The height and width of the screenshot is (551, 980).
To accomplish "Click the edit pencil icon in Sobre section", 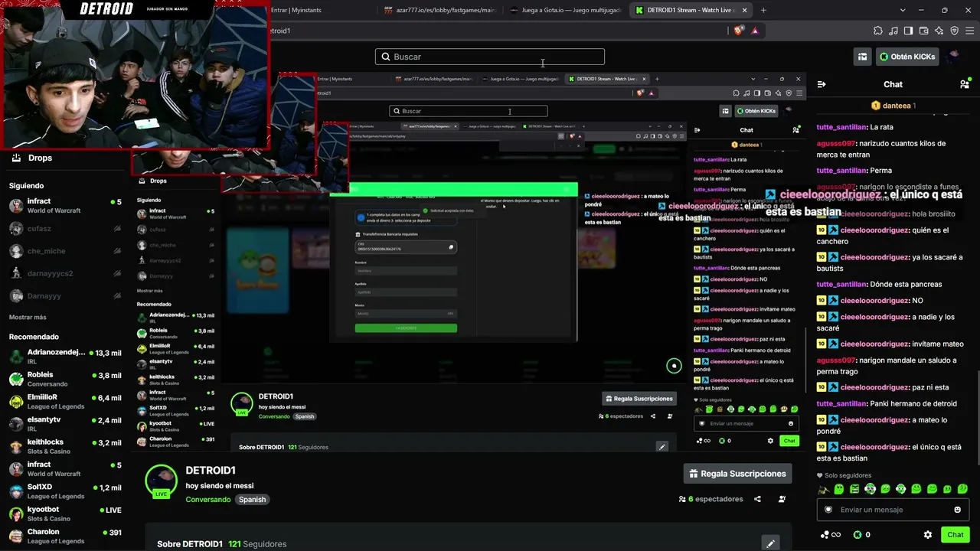I will pos(770,543).
